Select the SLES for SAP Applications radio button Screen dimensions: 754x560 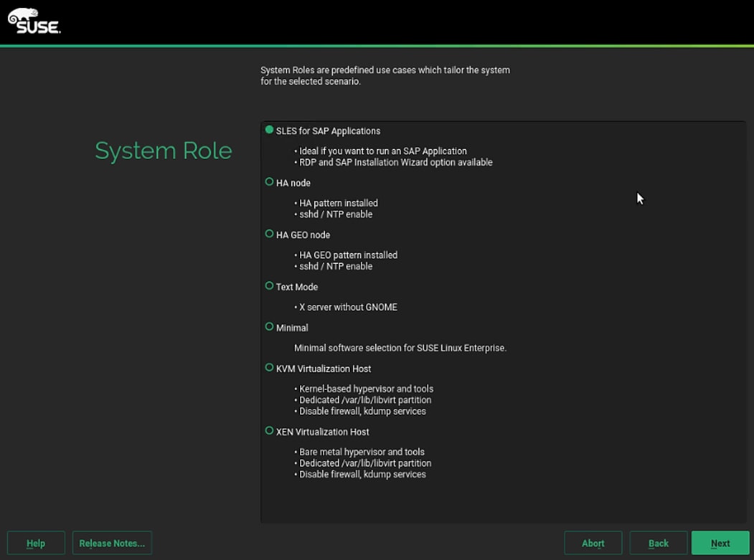coord(270,130)
